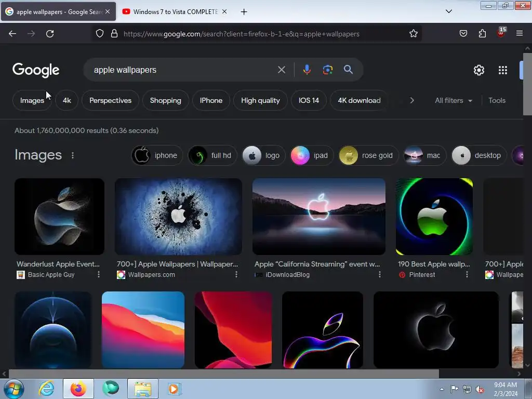532x399 pixels.
Task: Select the Images filter chip
Action: (32, 100)
